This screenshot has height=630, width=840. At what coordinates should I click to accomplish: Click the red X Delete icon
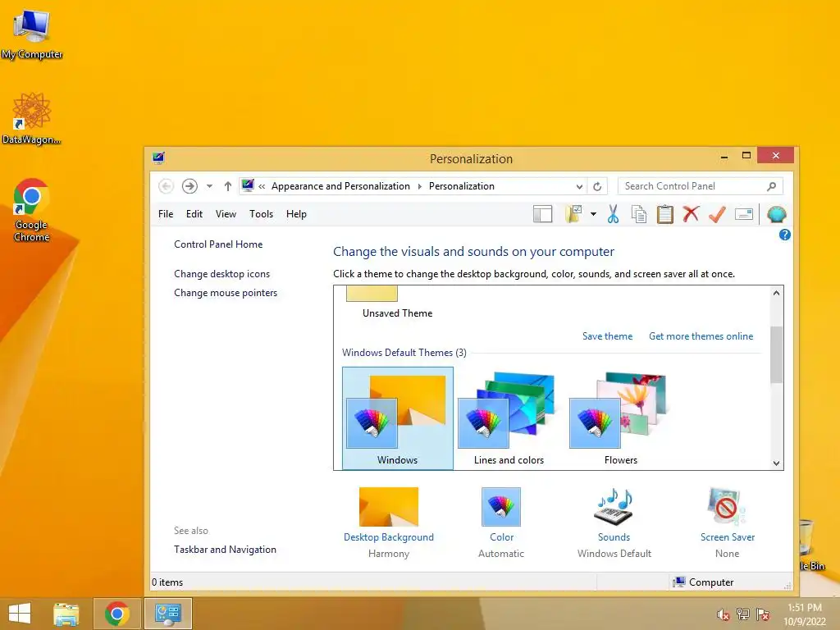click(691, 214)
